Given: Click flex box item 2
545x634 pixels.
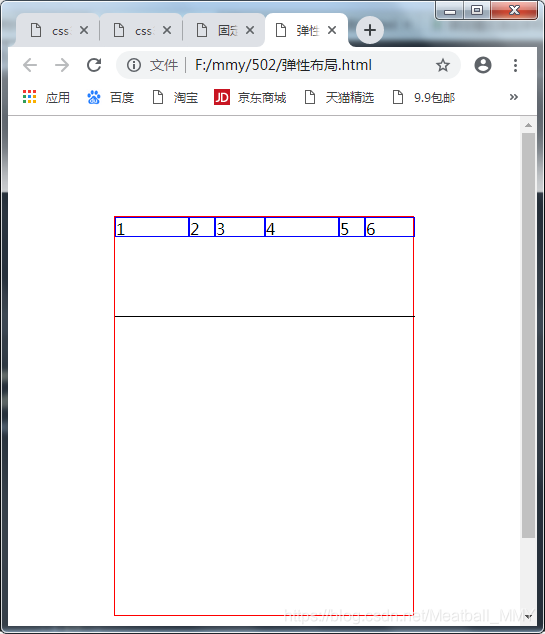Looking at the screenshot, I should 201,227.
